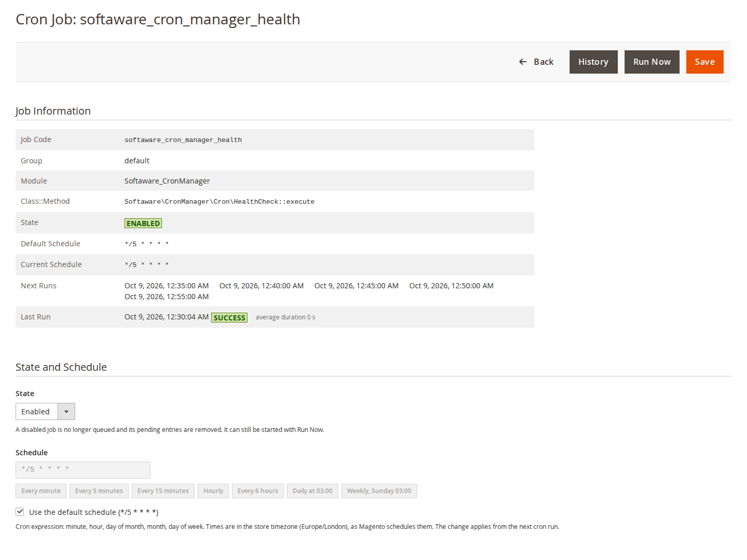Image resolution: width=747 pixels, height=560 pixels.
Task: Uncheck Use the default schedule checkbox
Action: 20,512
